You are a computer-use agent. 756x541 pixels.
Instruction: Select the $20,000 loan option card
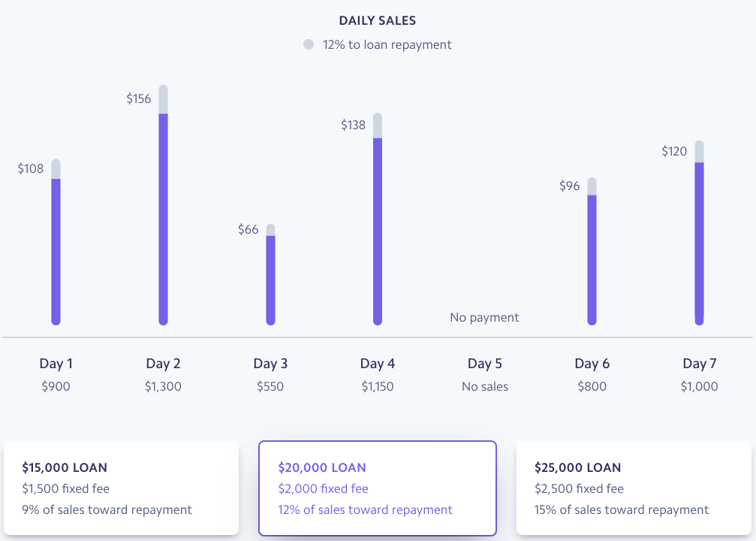[x=378, y=488]
